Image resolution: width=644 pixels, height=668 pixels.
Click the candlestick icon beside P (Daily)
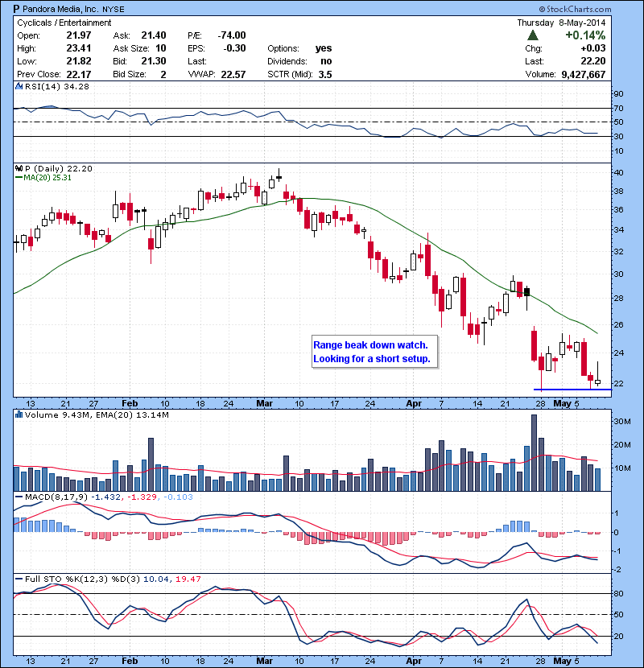pyautogui.click(x=19, y=168)
